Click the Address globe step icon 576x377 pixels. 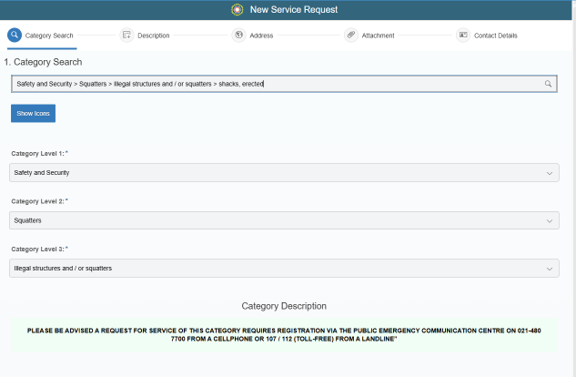point(239,35)
